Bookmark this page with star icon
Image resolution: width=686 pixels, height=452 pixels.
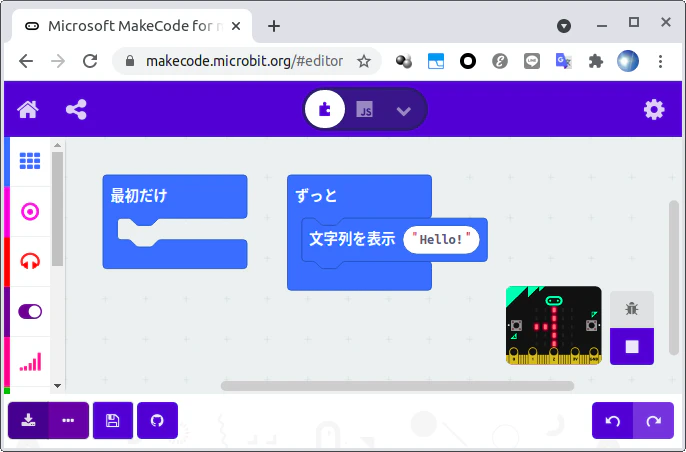pyautogui.click(x=364, y=61)
